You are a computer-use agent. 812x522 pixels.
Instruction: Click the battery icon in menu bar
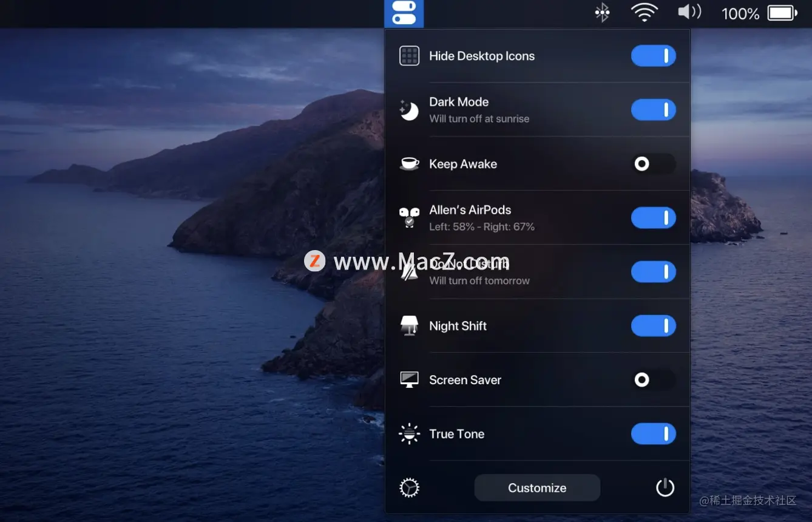click(x=782, y=13)
